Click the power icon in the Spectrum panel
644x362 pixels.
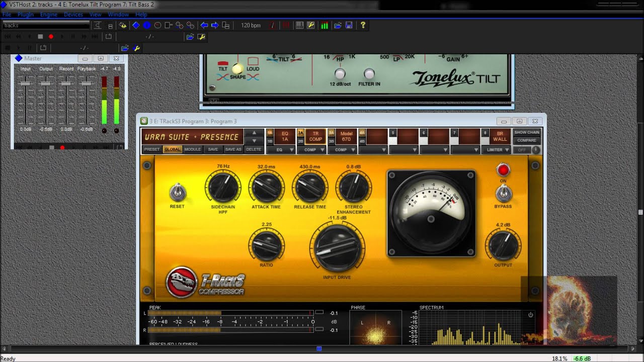[x=530, y=315]
